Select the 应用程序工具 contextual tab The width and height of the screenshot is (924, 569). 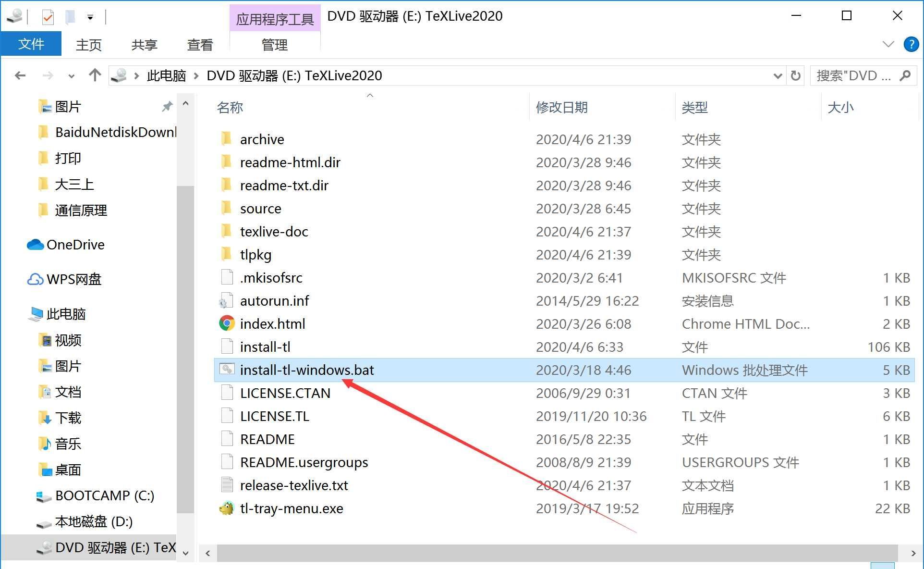point(275,19)
